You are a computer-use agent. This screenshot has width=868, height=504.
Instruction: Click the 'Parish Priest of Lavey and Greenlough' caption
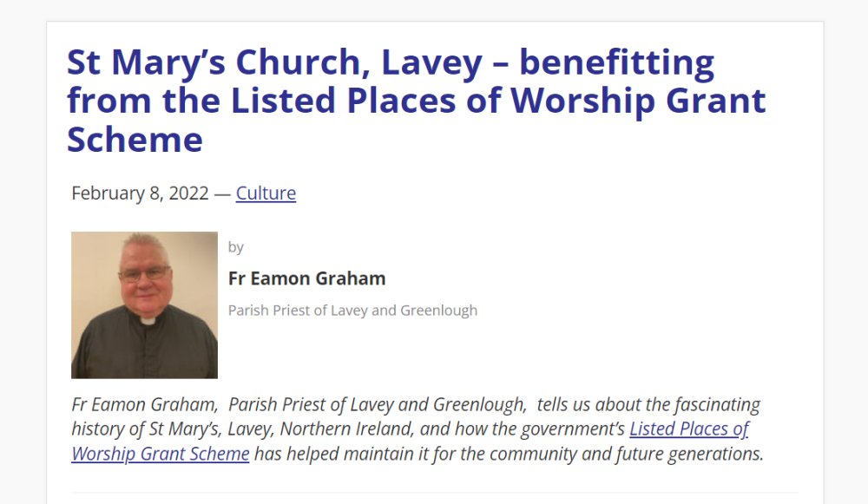352,311
